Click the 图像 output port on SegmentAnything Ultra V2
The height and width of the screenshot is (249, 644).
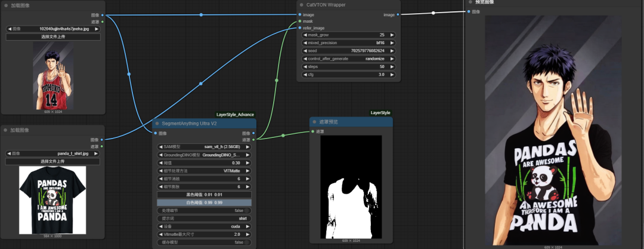(253, 133)
